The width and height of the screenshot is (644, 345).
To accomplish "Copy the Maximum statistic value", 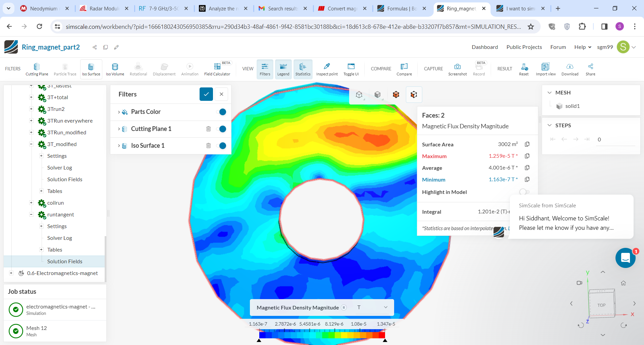I will click(527, 156).
